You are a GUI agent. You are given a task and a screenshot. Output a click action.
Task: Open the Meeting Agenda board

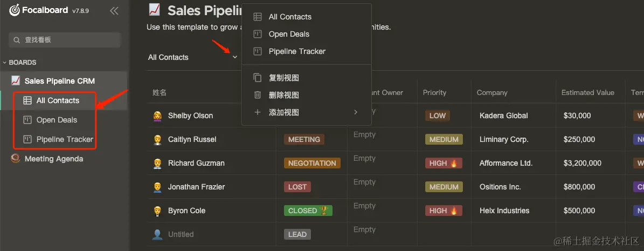coord(53,159)
